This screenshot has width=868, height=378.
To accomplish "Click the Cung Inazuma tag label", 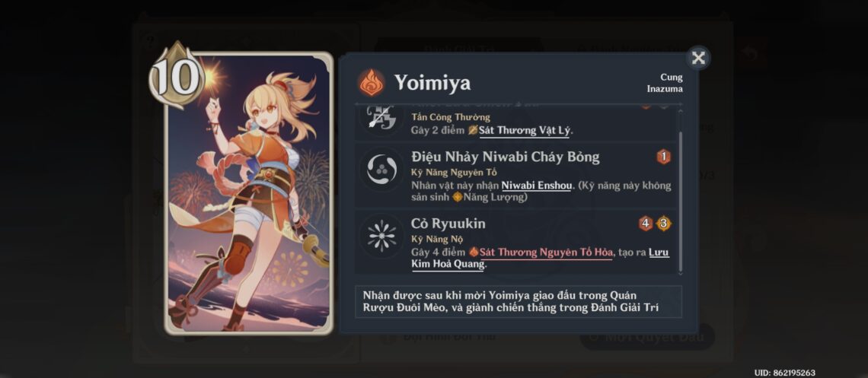I will coord(664,83).
